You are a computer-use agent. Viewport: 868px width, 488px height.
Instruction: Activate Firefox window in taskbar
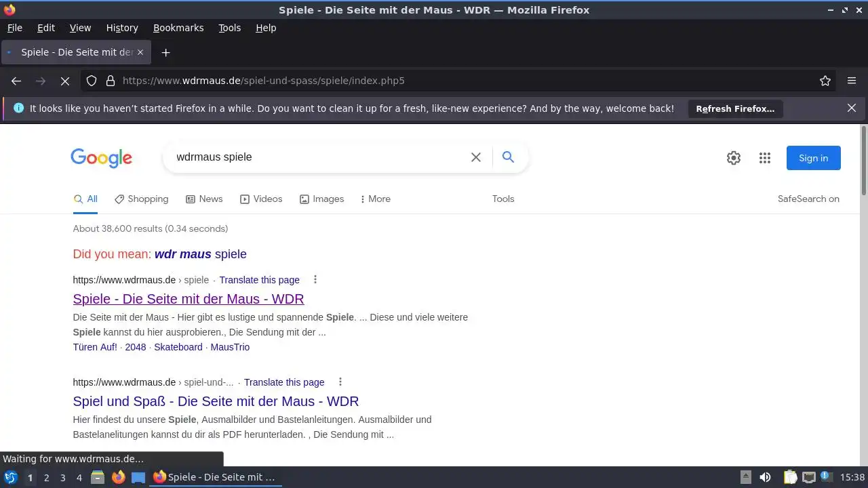pyautogui.click(x=217, y=477)
